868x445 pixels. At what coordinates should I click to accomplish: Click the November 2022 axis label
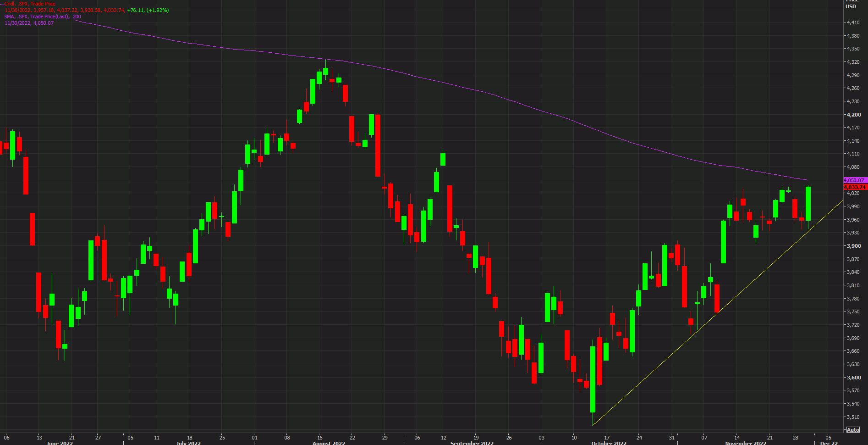coord(746,443)
